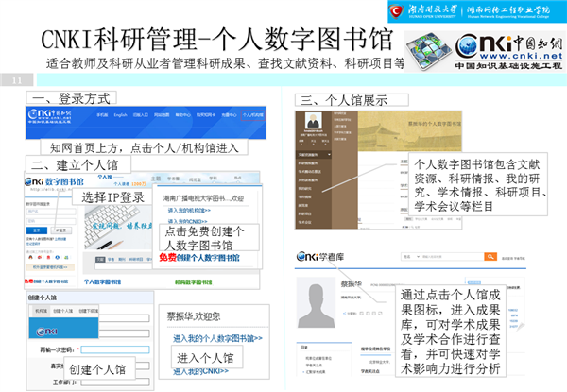Click the large 免费创建个人数字图书馆 link in the popup
Screen dimensions: 567x392
pos(199,258)
